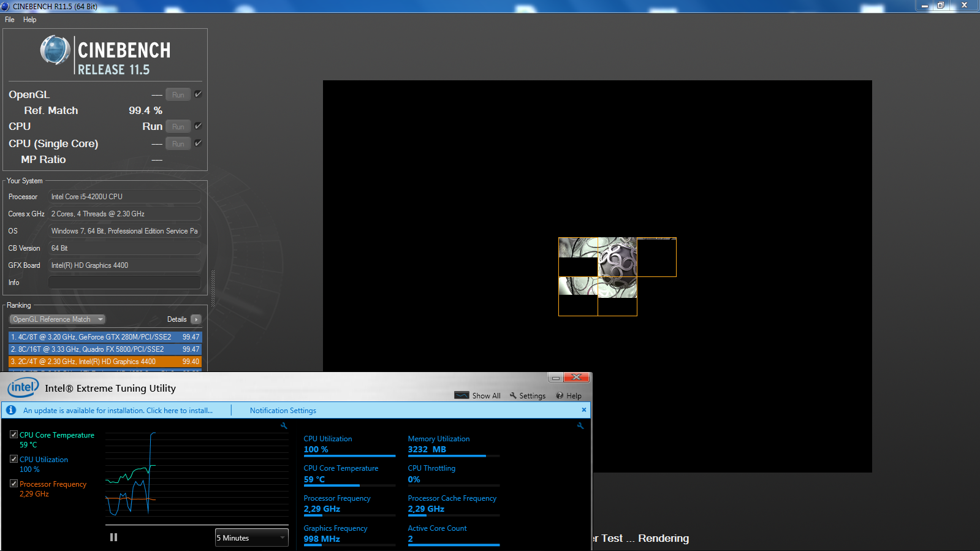Click the Cinebench logo sphere icon
Viewport: 980px width, 551px height.
(x=55, y=50)
